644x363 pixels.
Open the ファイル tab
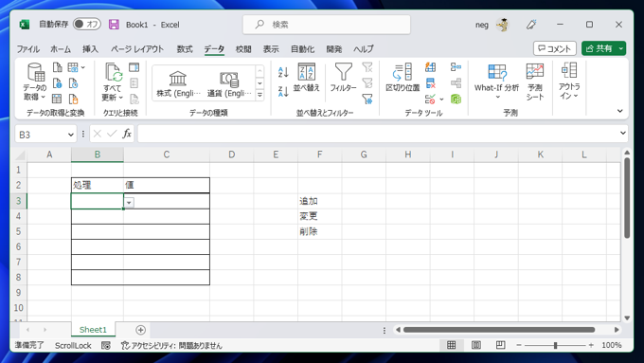pyautogui.click(x=27, y=49)
